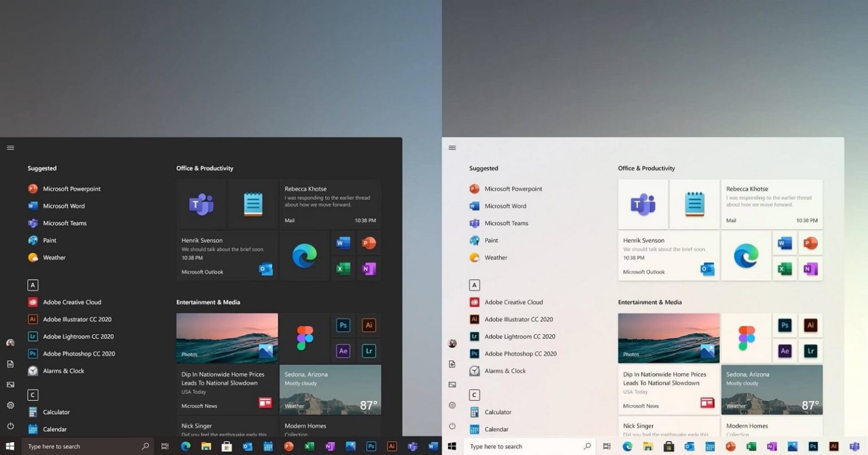
Task: Open Settings via the gear icon in the sidebar
Action: coord(10,405)
